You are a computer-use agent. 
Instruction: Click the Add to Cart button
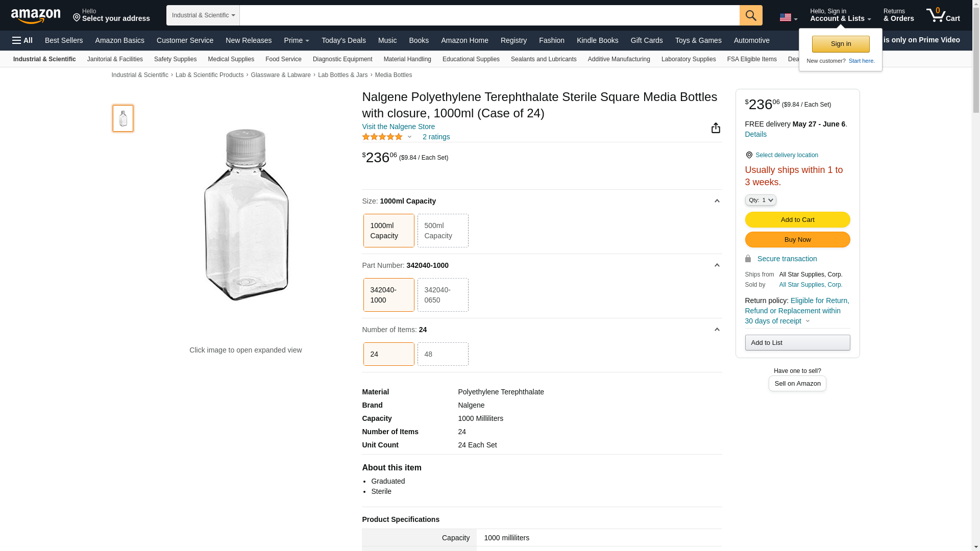coord(797,219)
